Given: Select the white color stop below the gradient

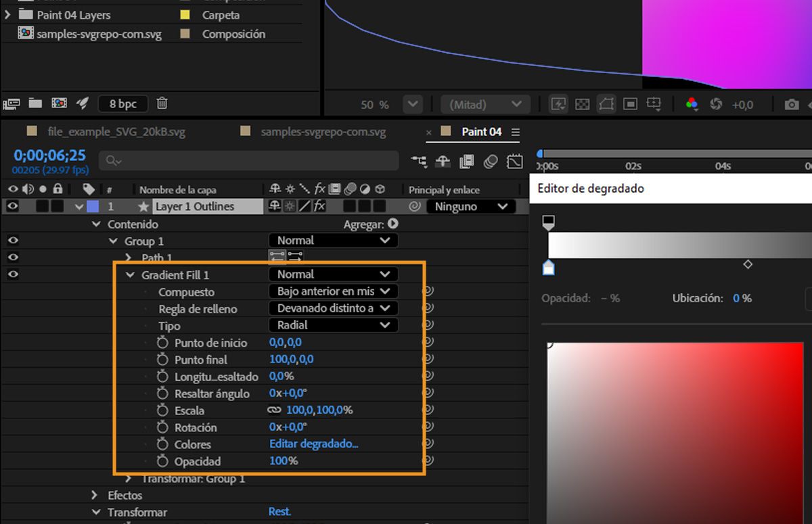Looking at the screenshot, I should click(549, 268).
